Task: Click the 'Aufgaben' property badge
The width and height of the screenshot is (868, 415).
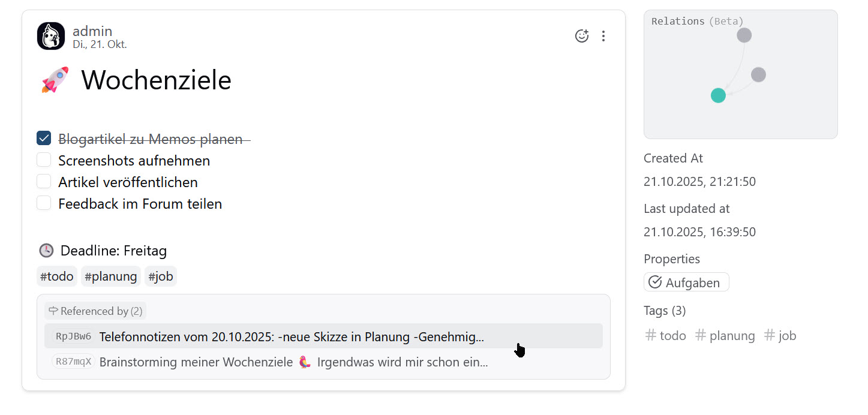Action: click(686, 282)
